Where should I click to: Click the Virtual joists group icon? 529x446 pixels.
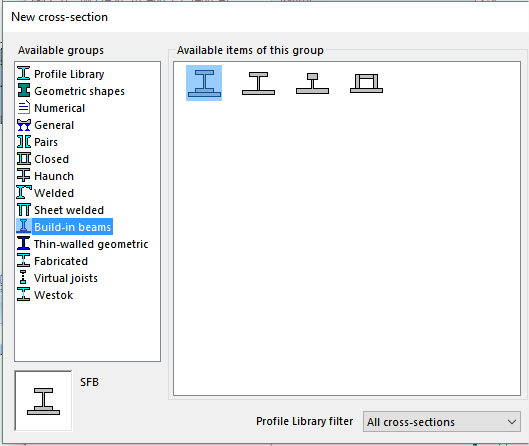pyautogui.click(x=23, y=278)
